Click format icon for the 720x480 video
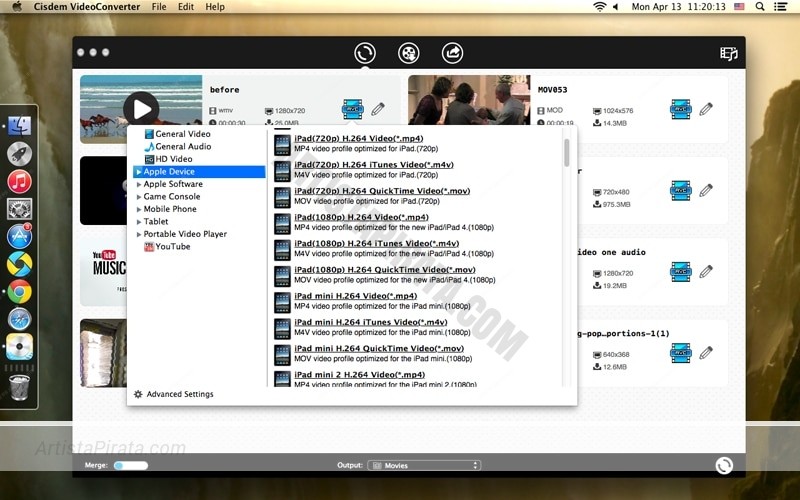Screen dimensions: 800x500 click(x=681, y=190)
